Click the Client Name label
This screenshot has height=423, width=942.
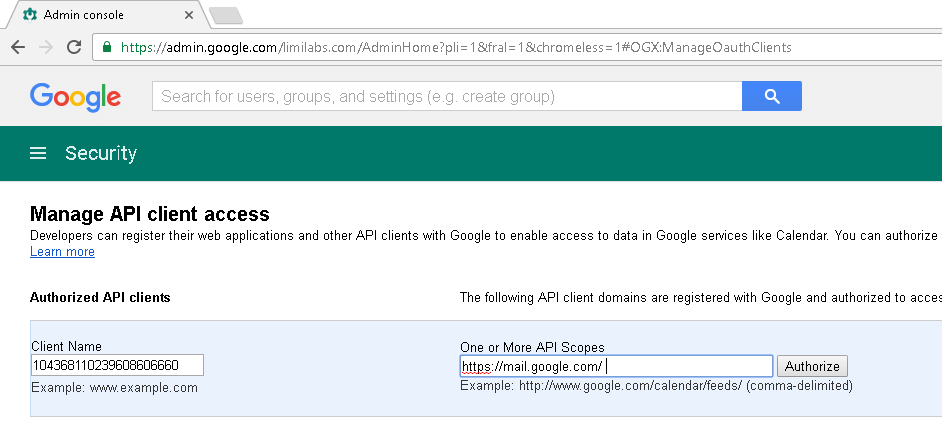tap(67, 346)
